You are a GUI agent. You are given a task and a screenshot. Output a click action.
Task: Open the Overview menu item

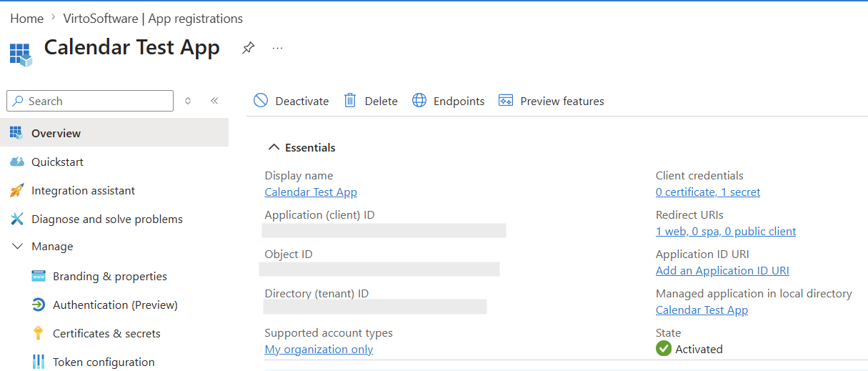tap(114, 133)
